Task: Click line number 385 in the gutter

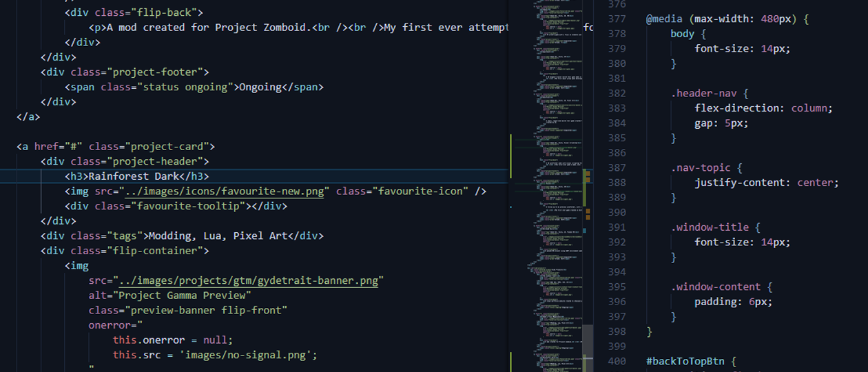Action: (x=617, y=138)
